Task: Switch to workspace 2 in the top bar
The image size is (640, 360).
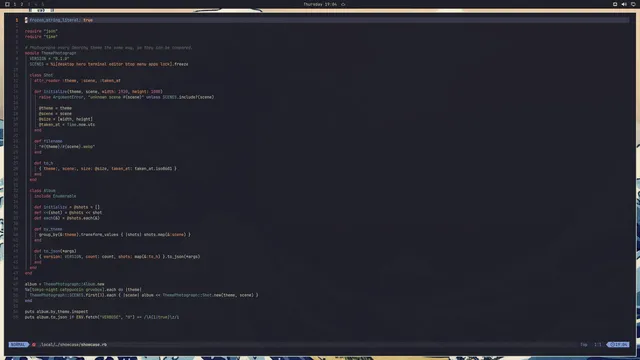Action: coord(22,4)
